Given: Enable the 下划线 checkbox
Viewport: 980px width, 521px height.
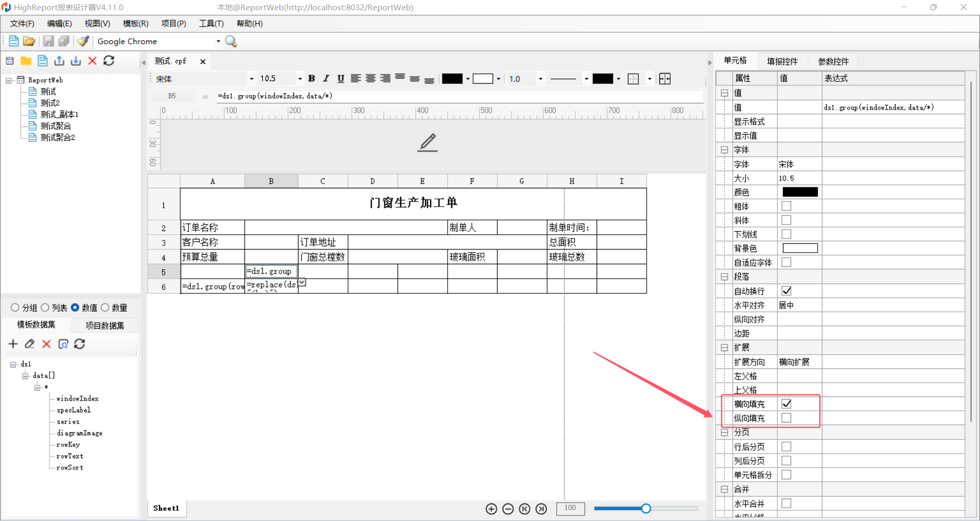Looking at the screenshot, I should click(787, 234).
